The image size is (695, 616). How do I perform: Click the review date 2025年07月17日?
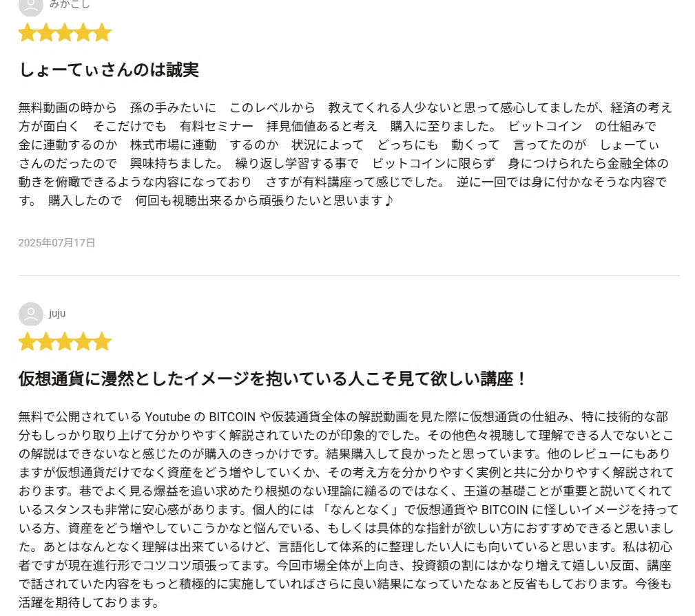click(56, 243)
